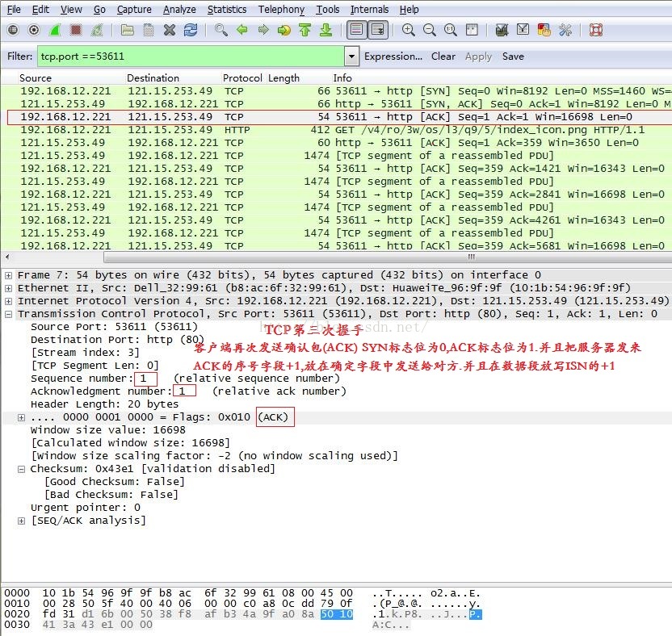Screen dimensions: 672x636
Task: Click the scroll-left arrow of packet list
Action: tap(6, 257)
